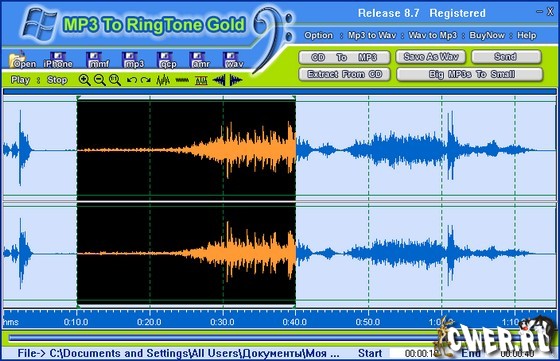Click the Big MP3s To Small button
560x361 pixels.
tap(470, 74)
